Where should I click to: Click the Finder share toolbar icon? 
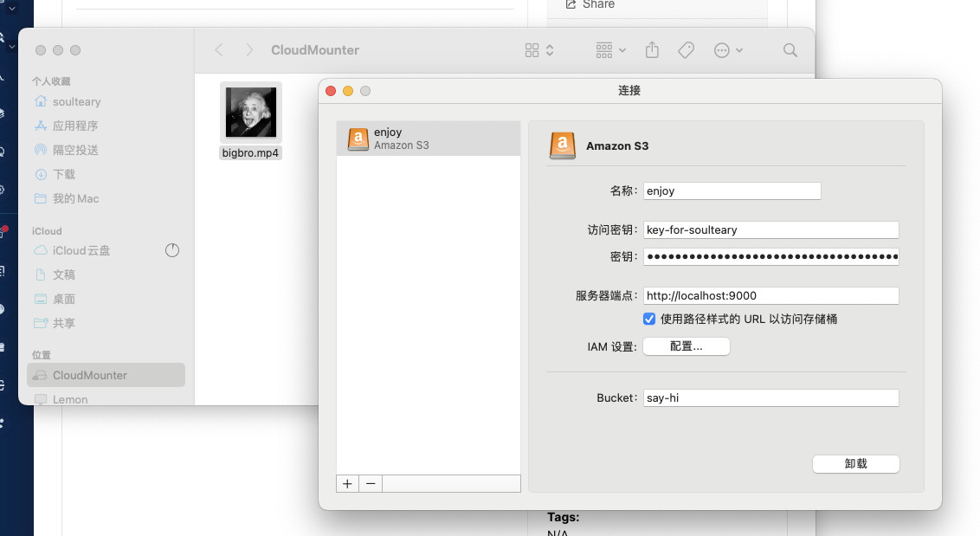[x=652, y=50]
